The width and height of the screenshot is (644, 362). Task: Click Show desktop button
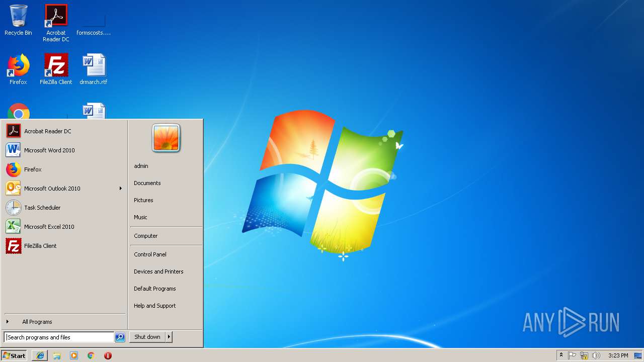[x=638, y=355]
